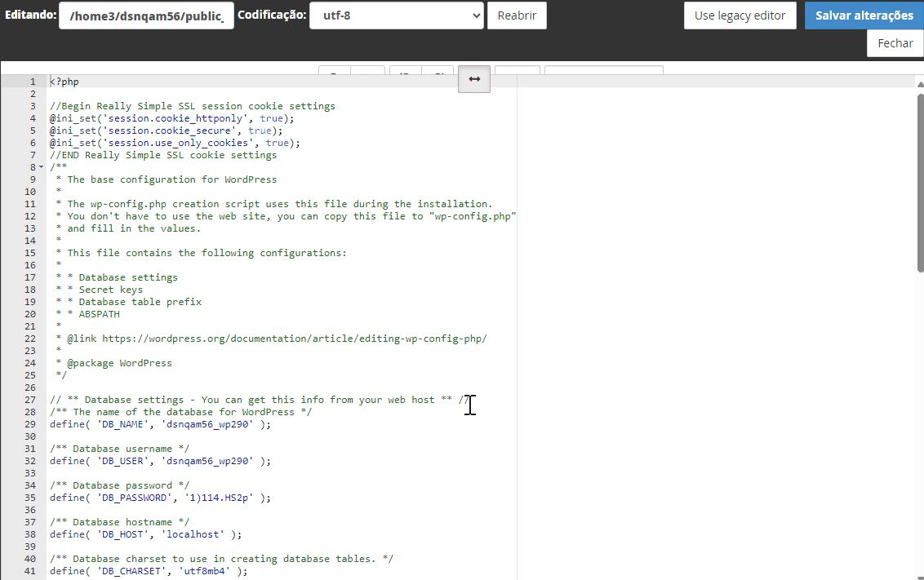
Task: Click 'The base configuration for WordPress' line
Action: 167,179
